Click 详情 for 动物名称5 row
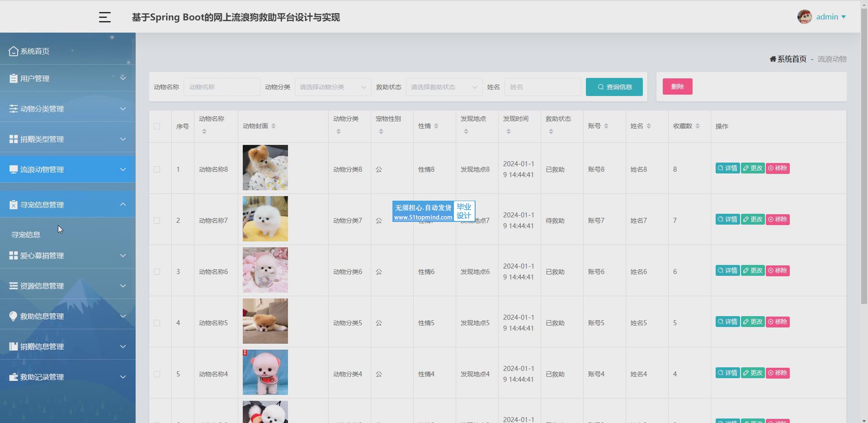The height and width of the screenshot is (423, 868). [x=728, y=321]
